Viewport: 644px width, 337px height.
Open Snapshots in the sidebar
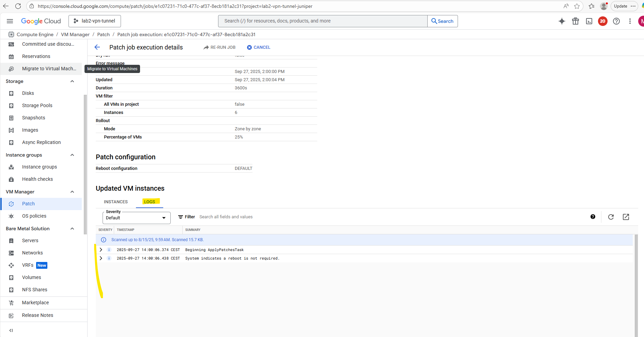click(41, 118)
